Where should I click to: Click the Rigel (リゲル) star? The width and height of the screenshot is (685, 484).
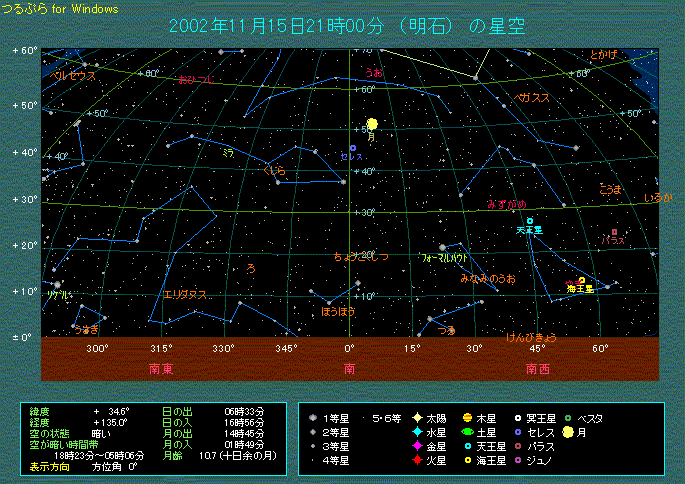pyautogui.click(x=57, y=285)
